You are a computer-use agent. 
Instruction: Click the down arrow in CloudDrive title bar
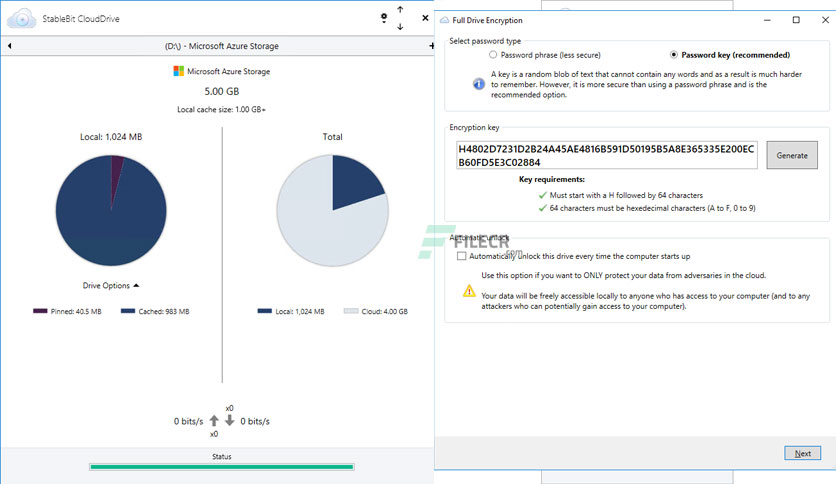pyautogui.click(x=400, y=27)
